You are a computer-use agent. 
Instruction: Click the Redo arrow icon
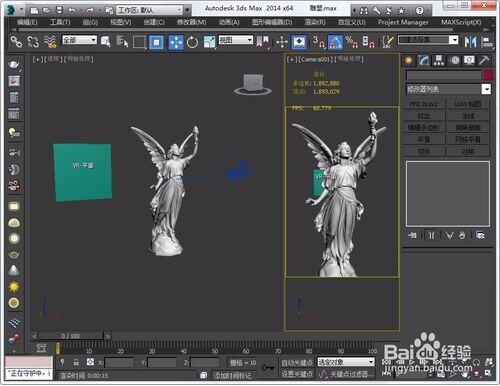(x=90, y=10)
